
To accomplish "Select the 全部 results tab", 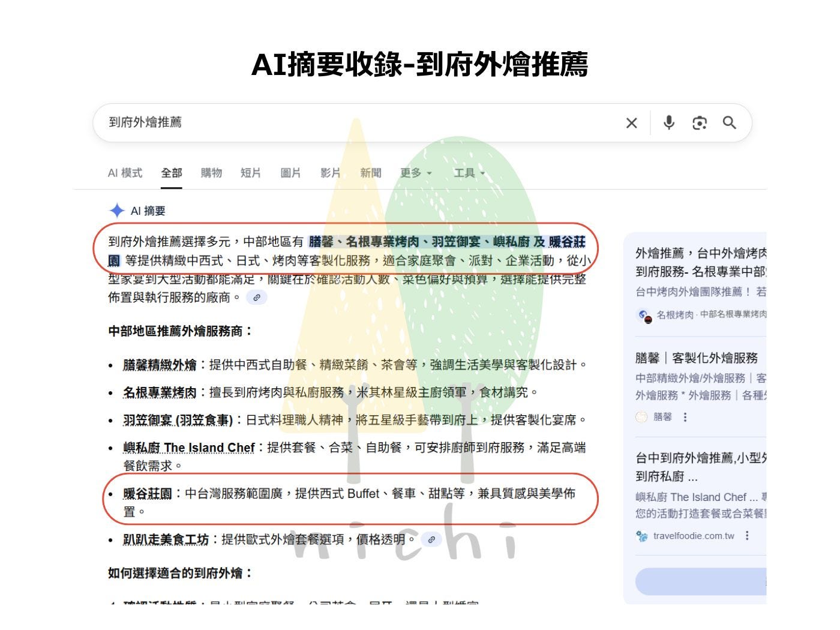I will [x=172, y=173].
